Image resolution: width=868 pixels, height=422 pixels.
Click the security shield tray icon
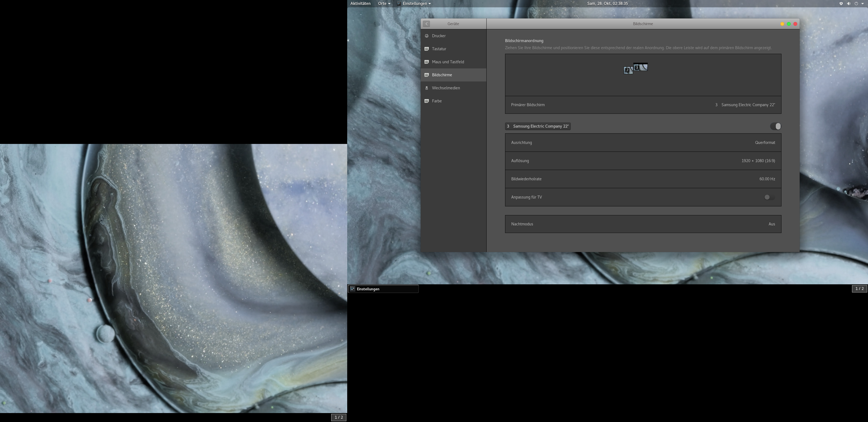841,3
